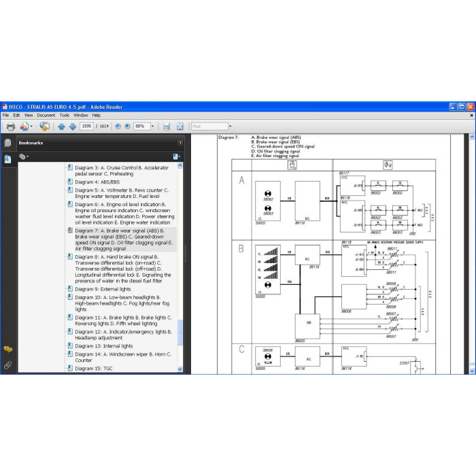The width and height of the screenshot is (476, 476).
Task: Collapse the Bookmarks panel button
Action: tap(180, 143)
